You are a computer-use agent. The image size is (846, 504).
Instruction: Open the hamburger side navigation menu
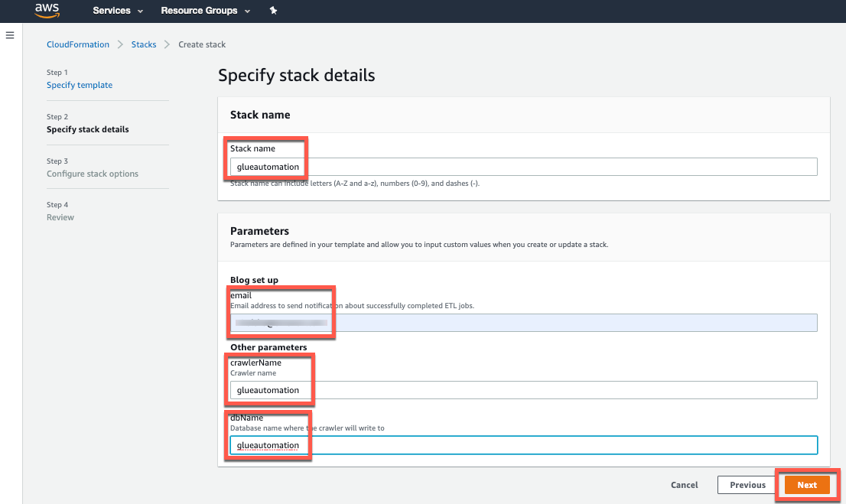[x=10, y=36]
